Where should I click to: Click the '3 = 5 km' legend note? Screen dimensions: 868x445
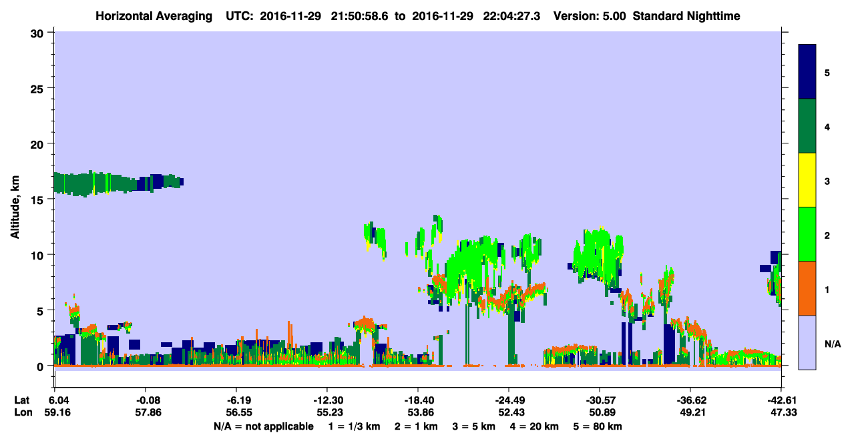474,426
